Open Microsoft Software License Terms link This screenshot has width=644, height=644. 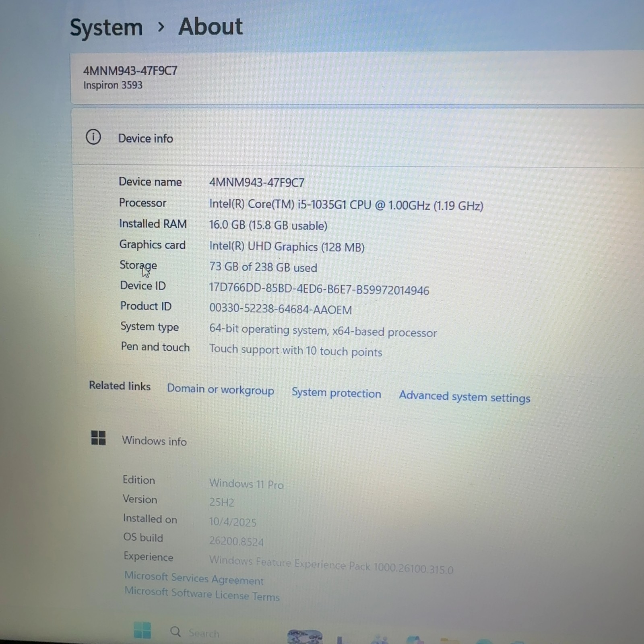tap(202, 594)
